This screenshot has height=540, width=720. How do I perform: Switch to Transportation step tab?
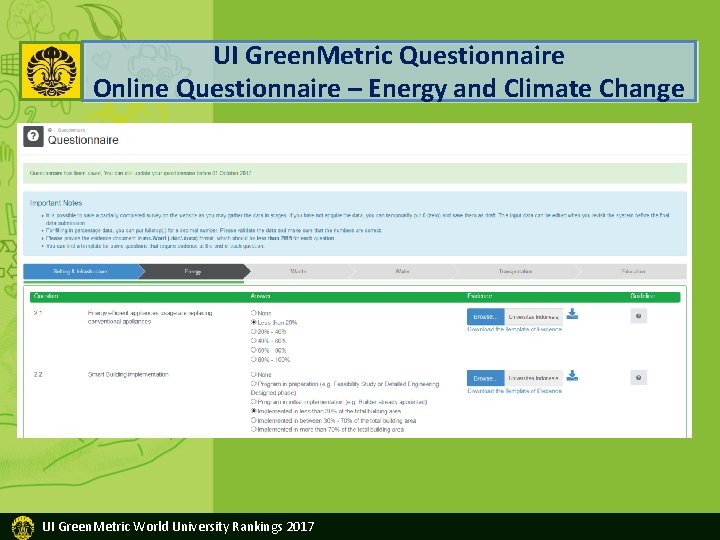click(x=515, y=271)
